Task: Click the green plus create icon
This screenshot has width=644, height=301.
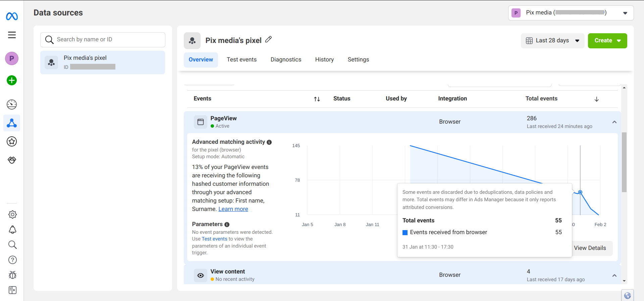Action: [x=12, y=80]
